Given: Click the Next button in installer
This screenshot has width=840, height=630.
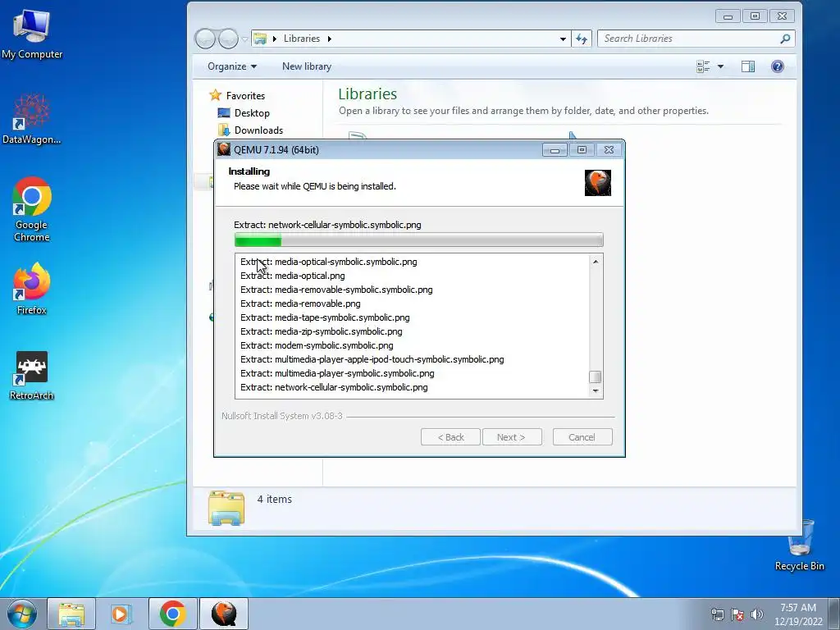Looking at the screenshot, I should click(512, 437).
